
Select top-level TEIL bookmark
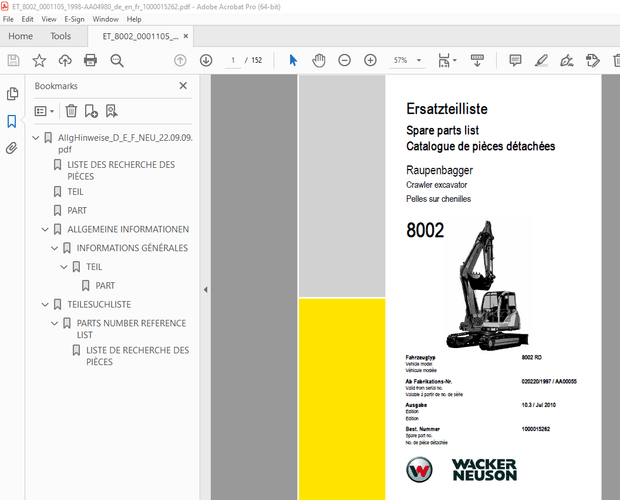pos(75,192)
